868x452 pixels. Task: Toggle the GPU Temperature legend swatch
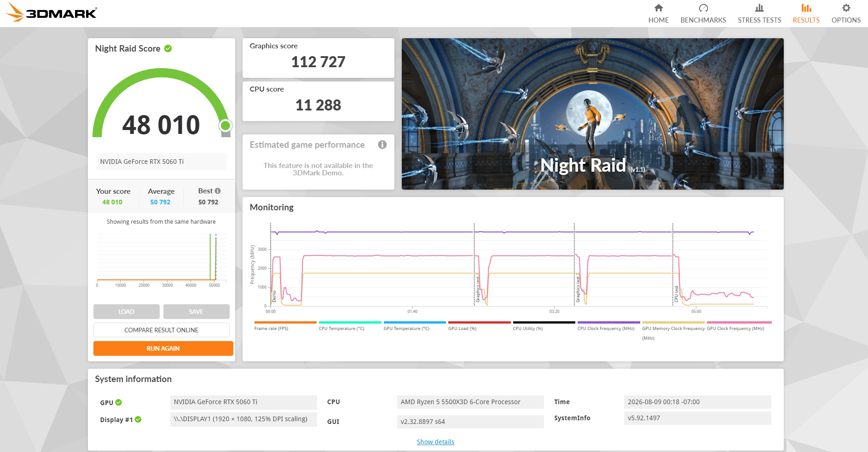[x=415, y=322]
